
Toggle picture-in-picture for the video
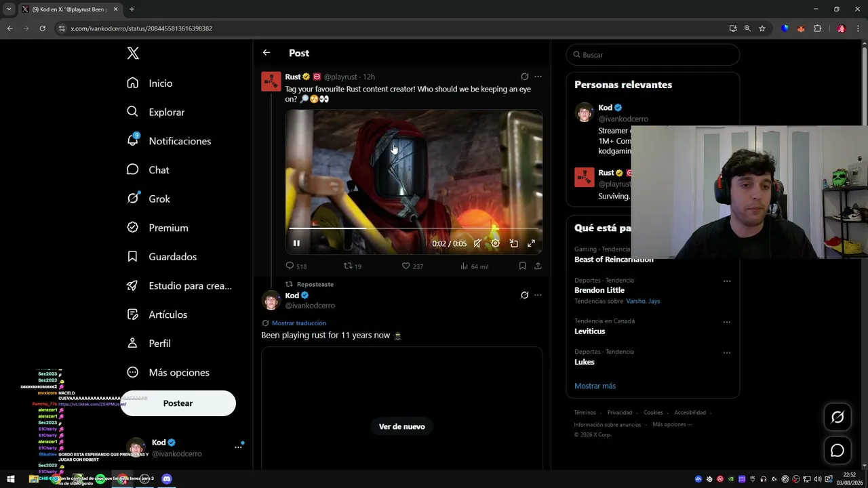tap(513, 243)
